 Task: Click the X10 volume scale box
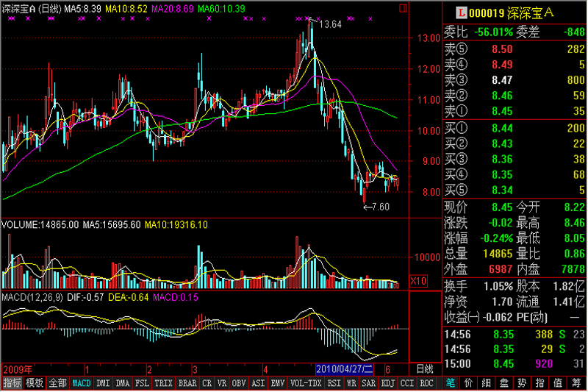418,281
